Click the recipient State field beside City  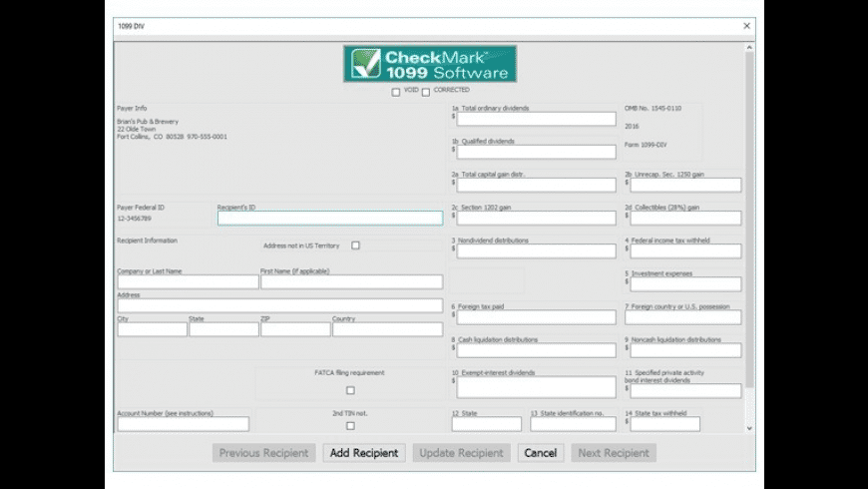click(223, 329)
